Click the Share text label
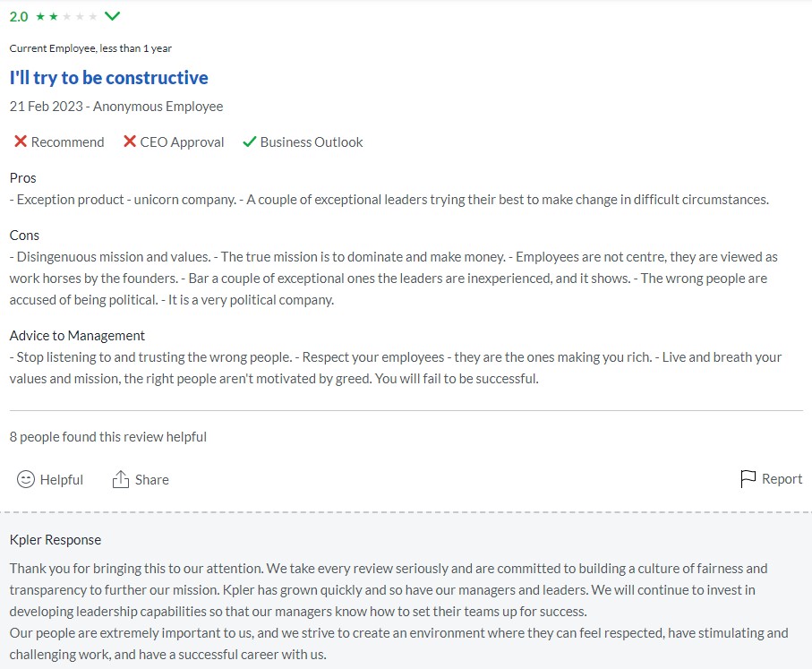Image resolution: width=812 pixels, height=669 pixels. point(152,480)
